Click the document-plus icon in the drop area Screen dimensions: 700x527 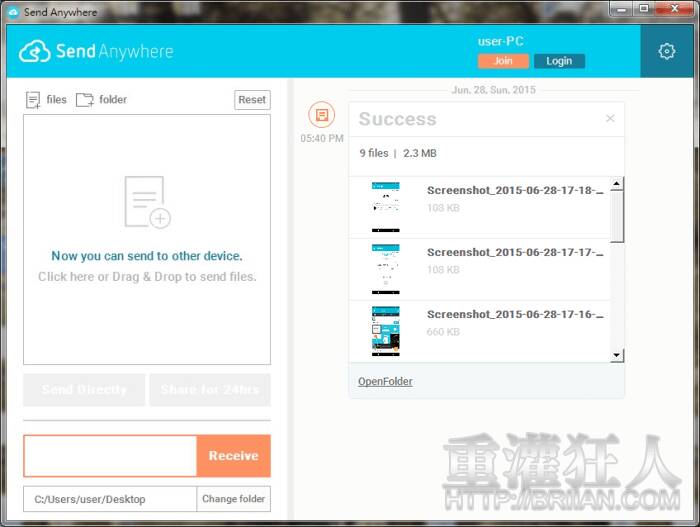click(147, 202)
